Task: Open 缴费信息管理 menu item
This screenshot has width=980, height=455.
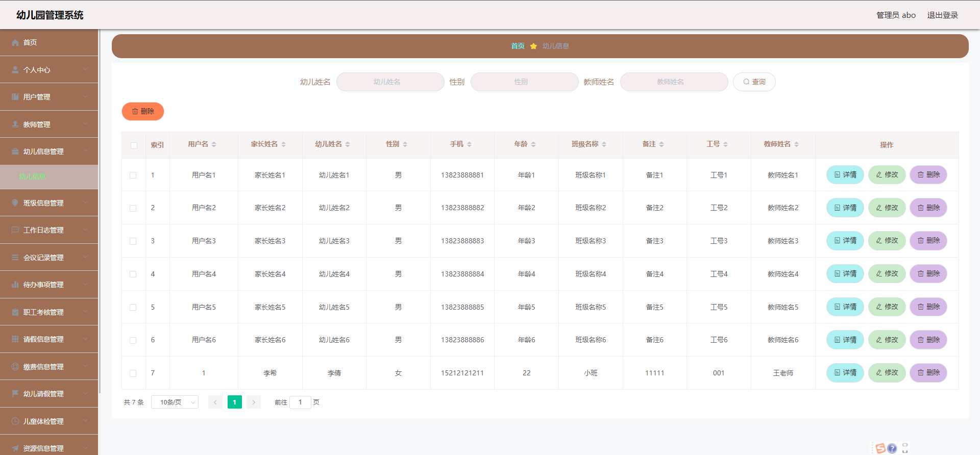Action: tap(49, 367)
